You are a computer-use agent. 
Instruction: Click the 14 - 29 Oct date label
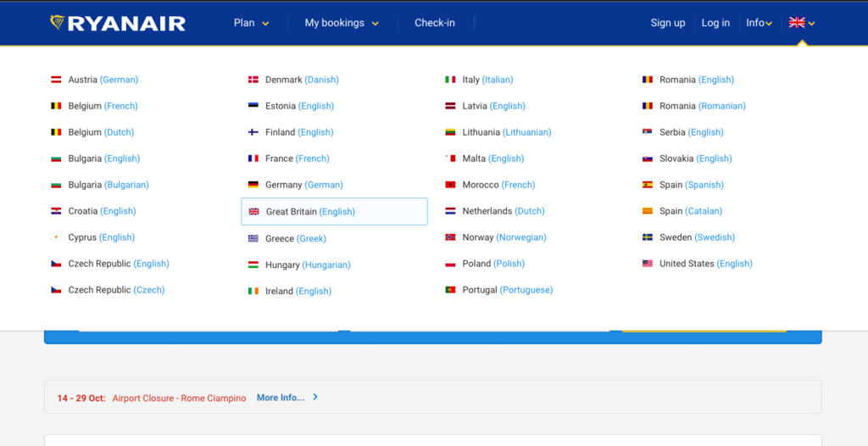[x=81, y=399]
